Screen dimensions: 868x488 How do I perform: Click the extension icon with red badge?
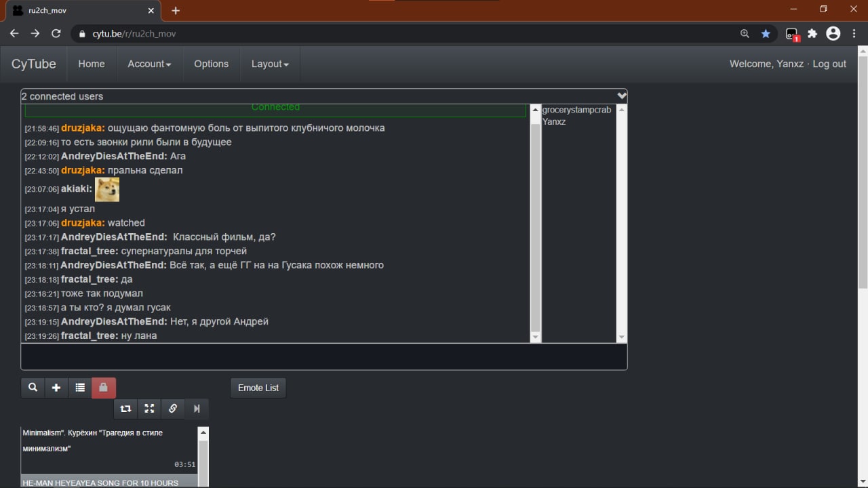click(x=792, y=34)
